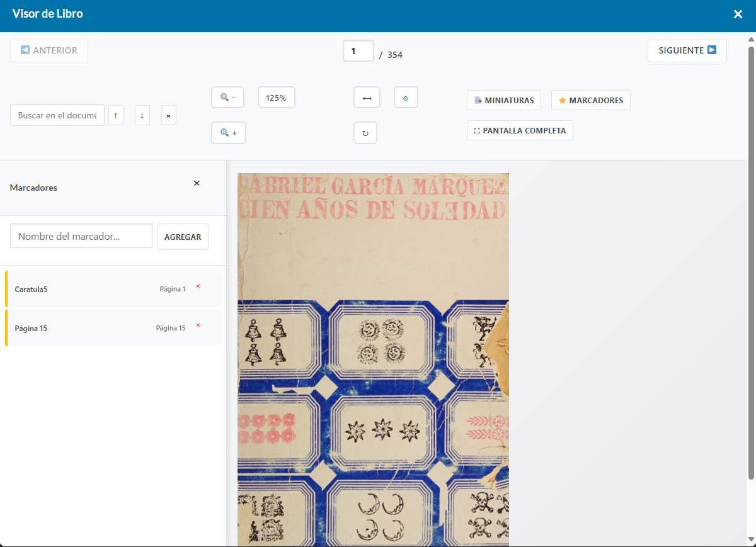Jump to next search result down arrow
The height and width of the screenshot is (547, 756).
coord(142,116)
